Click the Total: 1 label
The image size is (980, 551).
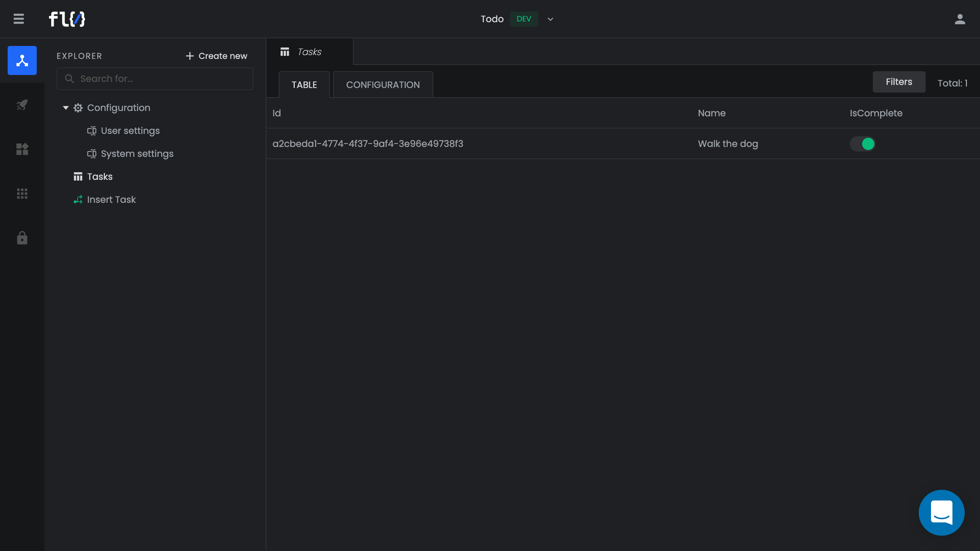952,83
